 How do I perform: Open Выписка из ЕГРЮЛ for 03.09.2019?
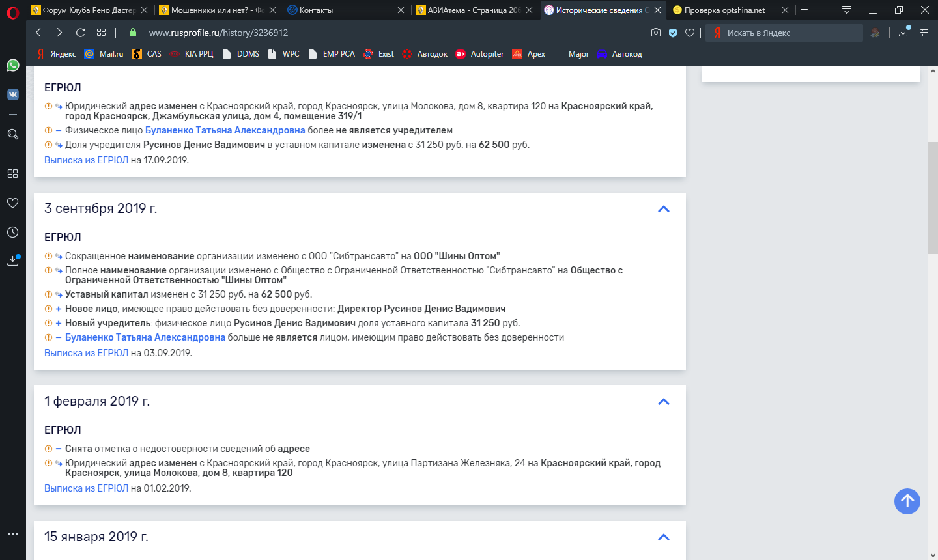(86, 353)
